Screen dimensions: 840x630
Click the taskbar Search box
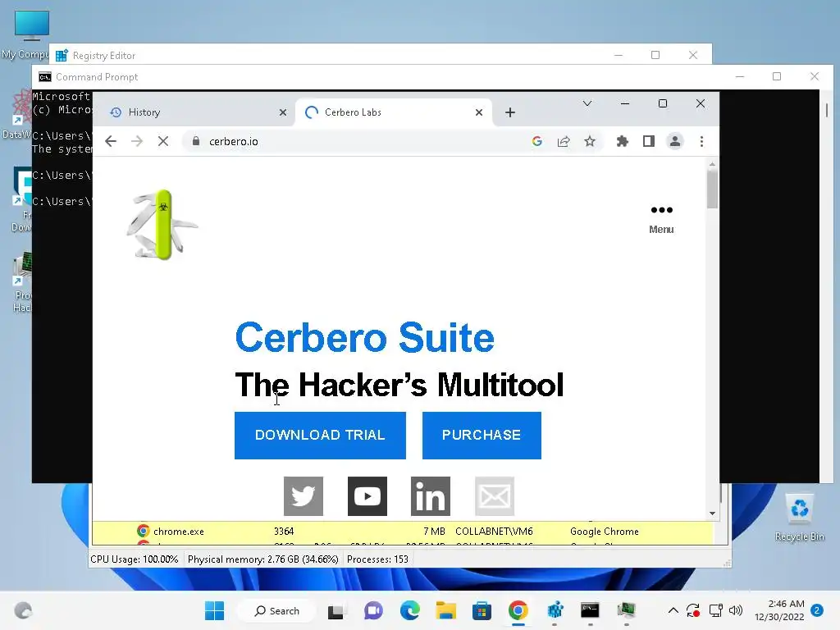(x=277, y=610)
